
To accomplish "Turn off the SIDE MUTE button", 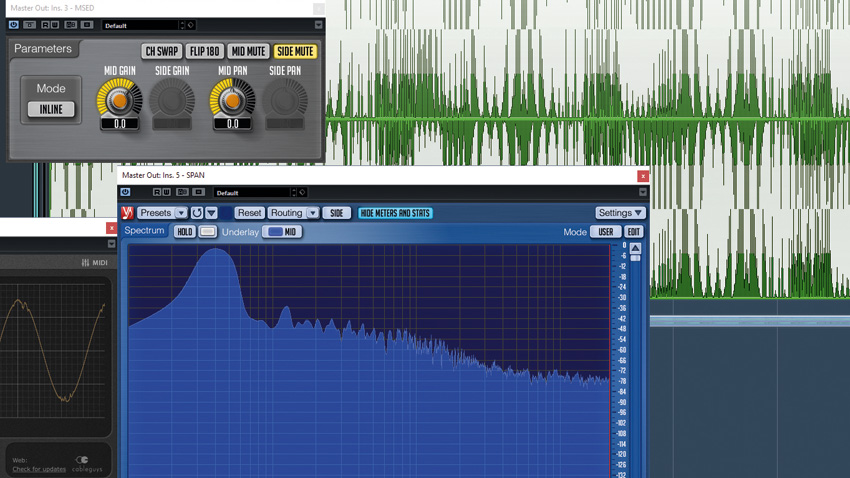I will click(x=295, y=51).
